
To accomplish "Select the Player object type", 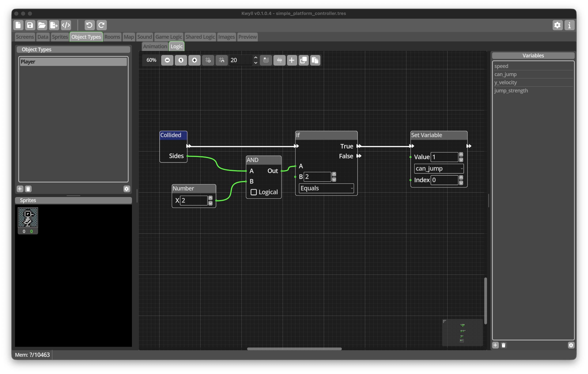I will tap(73, 62).
